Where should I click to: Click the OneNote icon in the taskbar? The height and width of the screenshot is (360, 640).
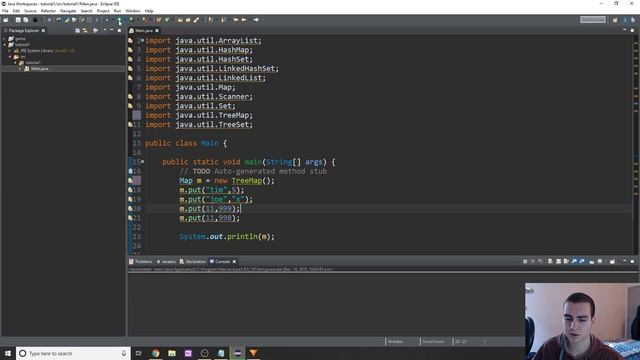tap(188, 353)
